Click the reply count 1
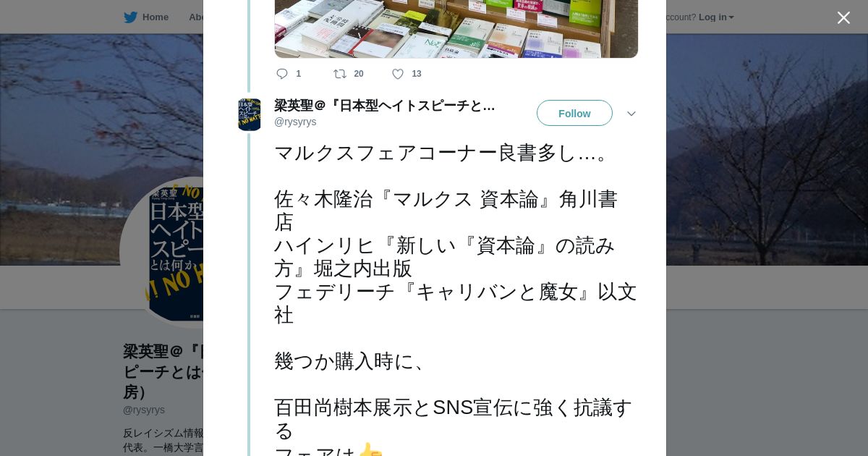This screenshot has height=456, width=868. point(299,74)
